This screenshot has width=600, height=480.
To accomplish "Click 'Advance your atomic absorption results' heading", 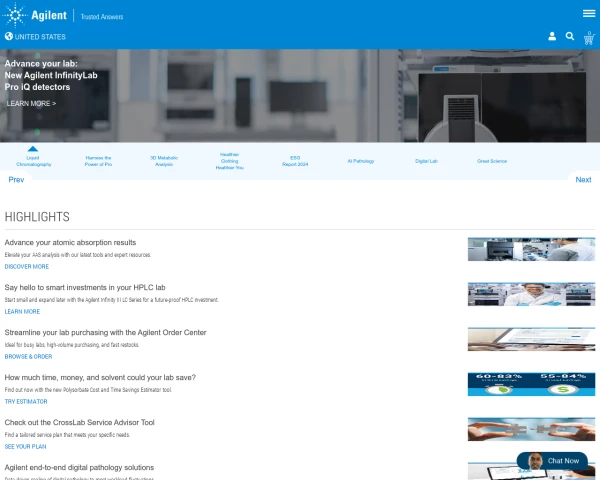I will pos(70,242).
